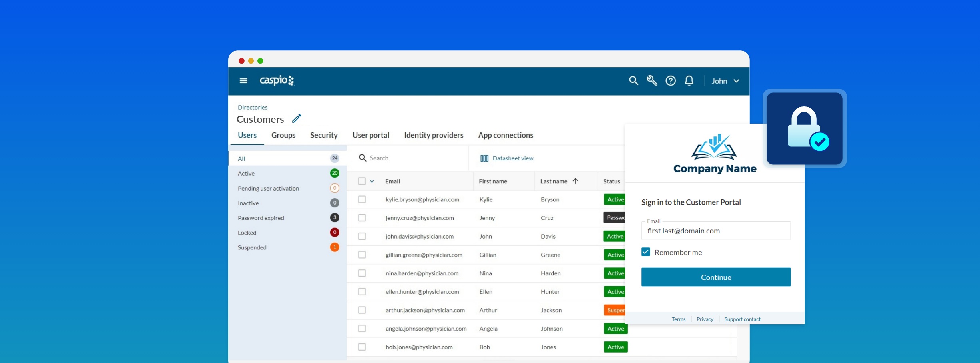
Task: Open the wrench tools icon
Action: click(652, 81)
